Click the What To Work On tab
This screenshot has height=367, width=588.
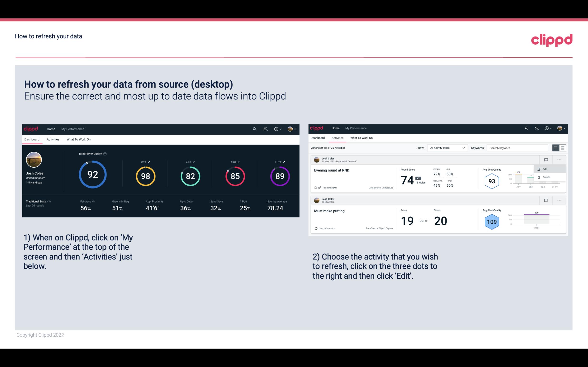(78, 139)
